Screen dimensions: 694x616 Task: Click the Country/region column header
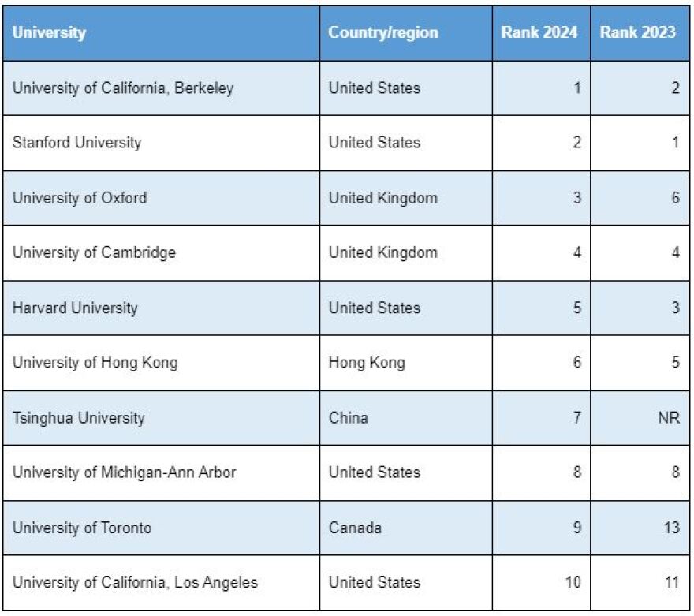click(383, 33)
